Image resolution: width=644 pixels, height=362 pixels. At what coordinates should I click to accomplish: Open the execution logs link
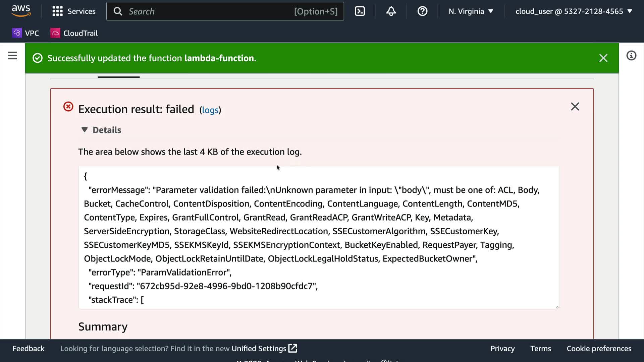point(210,110)
